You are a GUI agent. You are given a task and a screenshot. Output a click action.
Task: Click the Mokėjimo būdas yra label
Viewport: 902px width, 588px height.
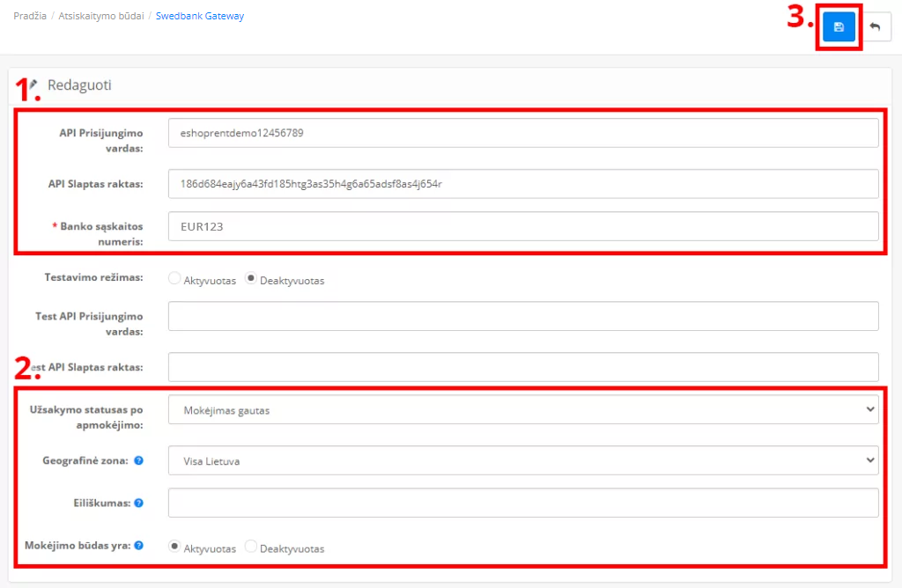[x=78, y=546]
